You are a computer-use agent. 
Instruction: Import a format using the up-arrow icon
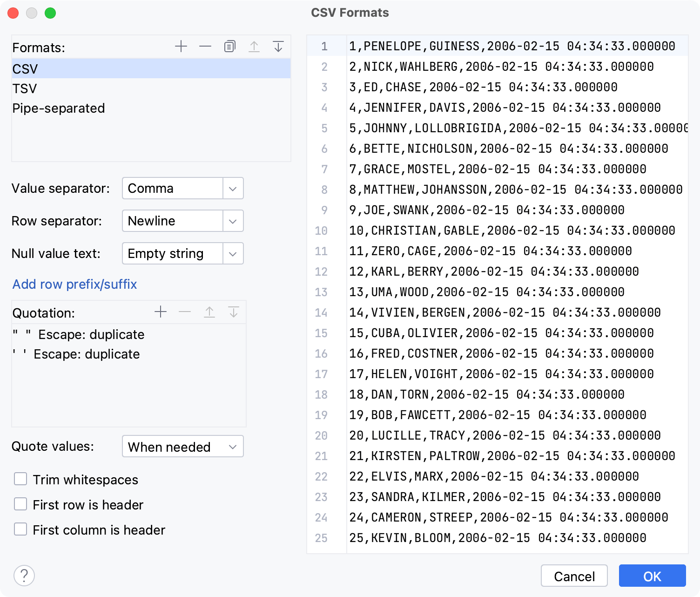(254, 46)
